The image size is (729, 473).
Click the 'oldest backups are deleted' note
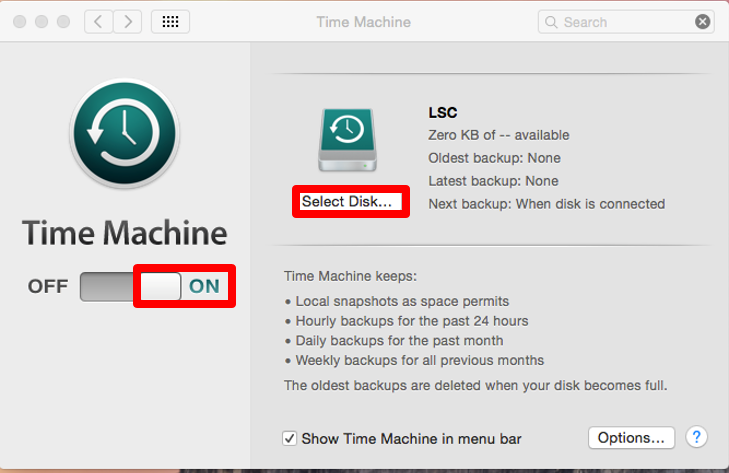tap(476, 386)
